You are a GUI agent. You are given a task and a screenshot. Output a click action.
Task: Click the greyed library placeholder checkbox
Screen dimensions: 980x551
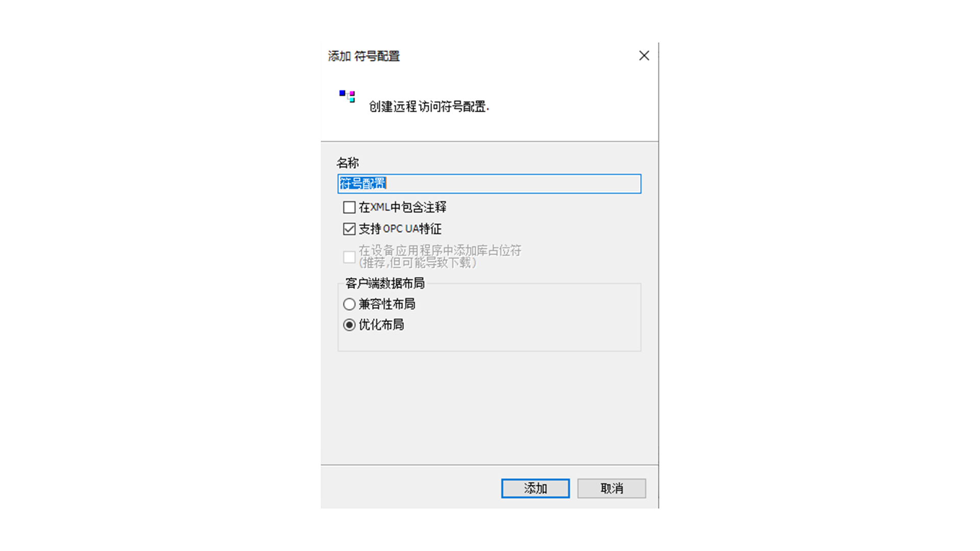point(349,257)
